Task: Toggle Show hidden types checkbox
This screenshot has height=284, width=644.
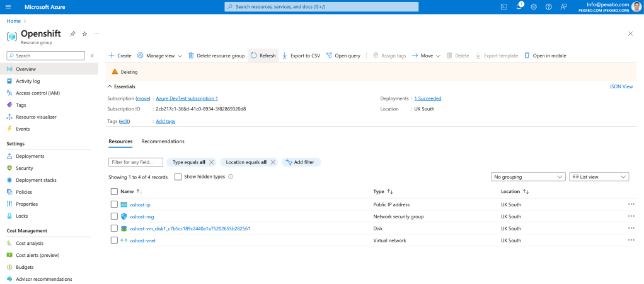Action: [x=178, y=177]
